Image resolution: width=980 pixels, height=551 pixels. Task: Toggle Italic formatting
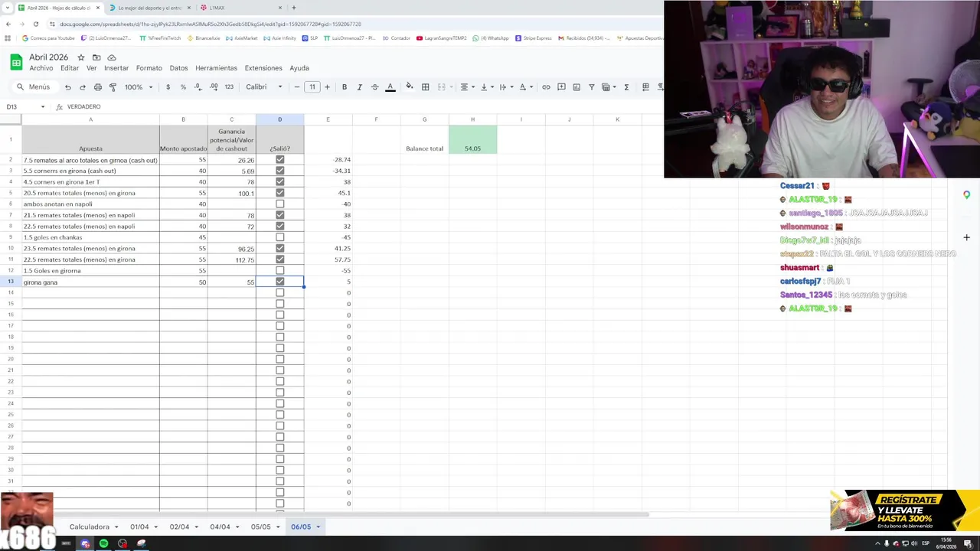point(360,87)
